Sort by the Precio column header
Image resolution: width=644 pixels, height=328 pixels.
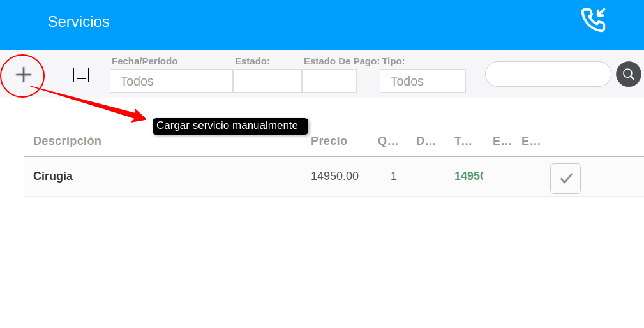point(329,141)
